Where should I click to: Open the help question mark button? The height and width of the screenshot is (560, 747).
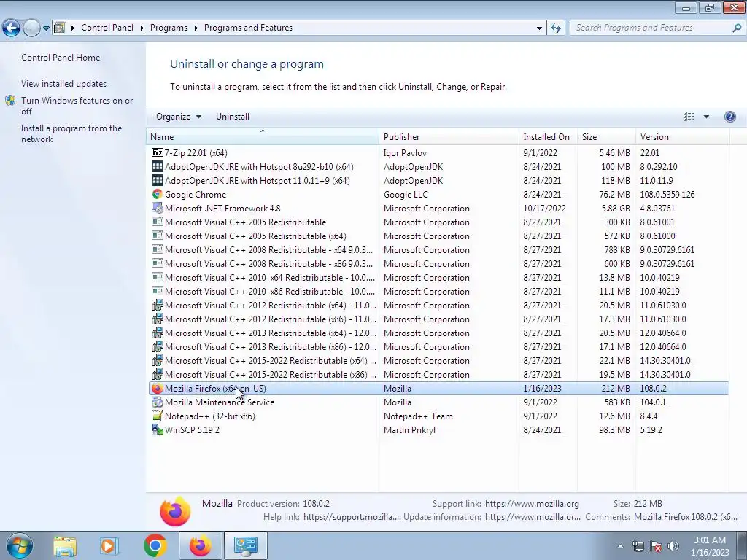[729, 117]
